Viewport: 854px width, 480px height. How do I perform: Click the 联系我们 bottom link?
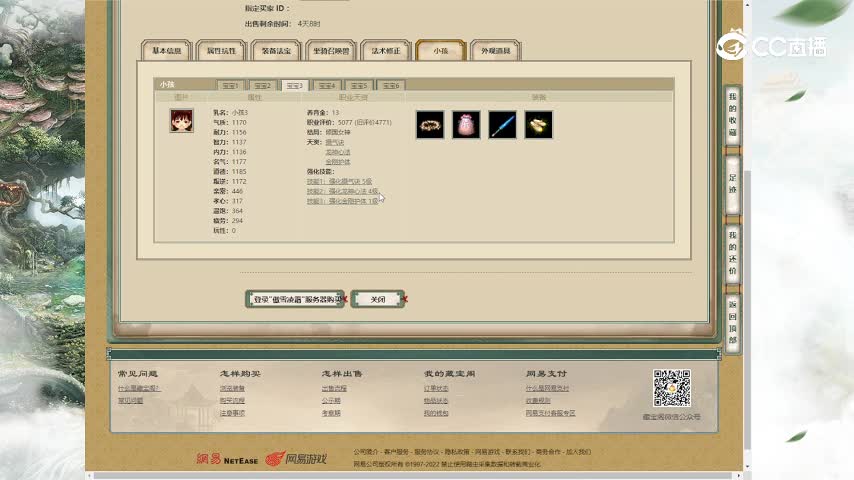pos(517,452)
